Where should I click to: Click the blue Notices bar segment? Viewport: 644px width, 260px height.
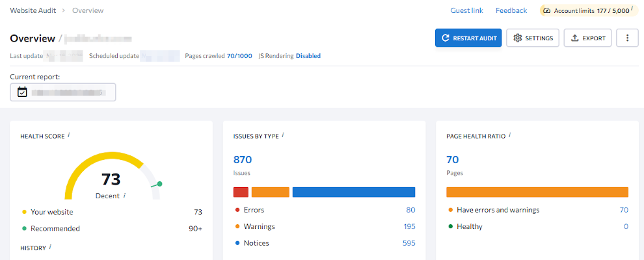354,192
